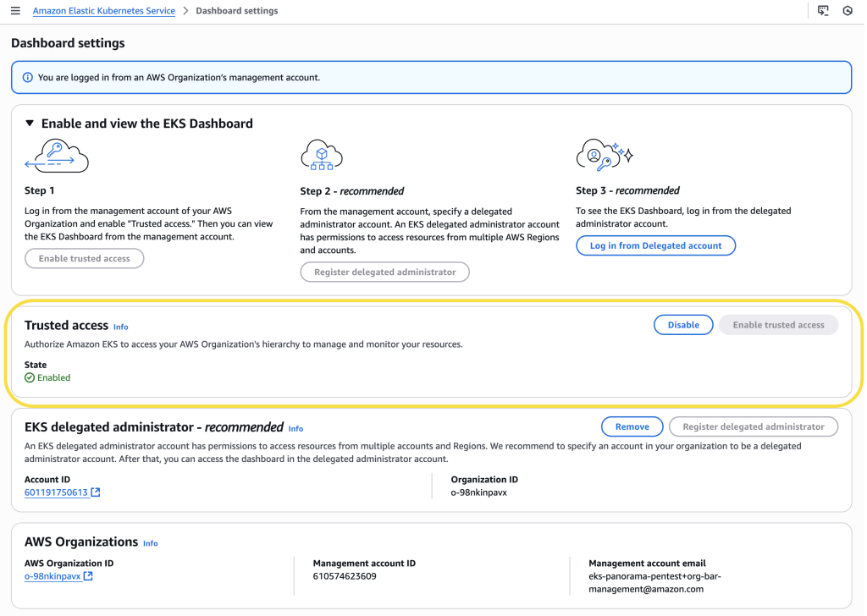Screen dimensions: 867x616
Task: Open the navigation sidebar menu
Action: (x=15, y=10)
